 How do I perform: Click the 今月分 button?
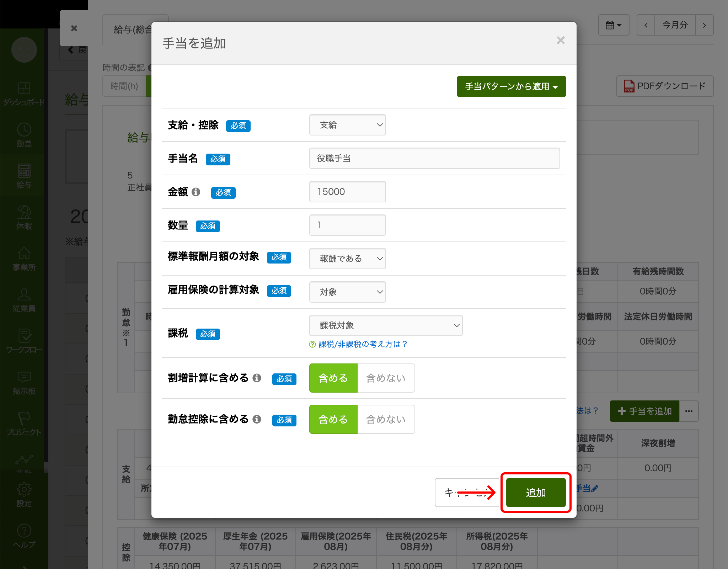(675, 25)
